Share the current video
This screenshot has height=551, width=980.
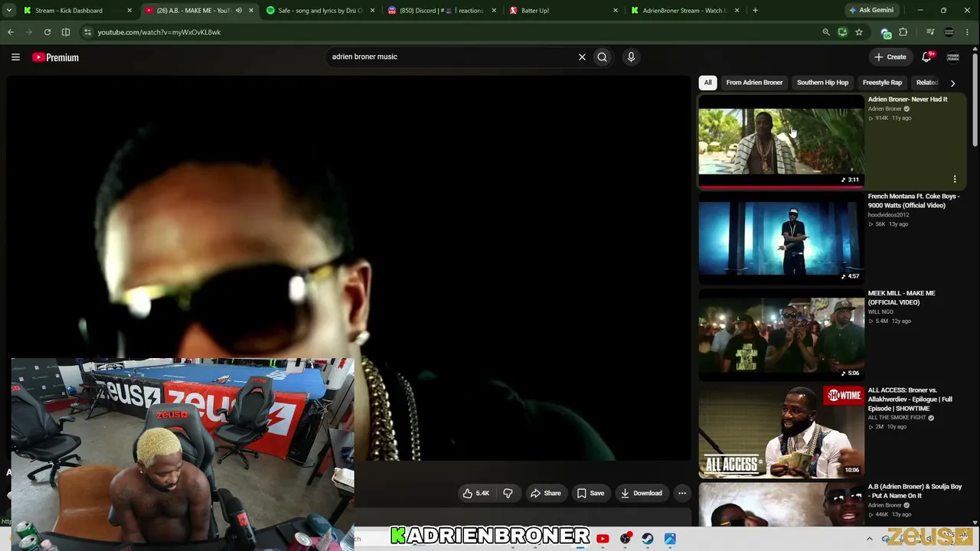click(546, 493)
